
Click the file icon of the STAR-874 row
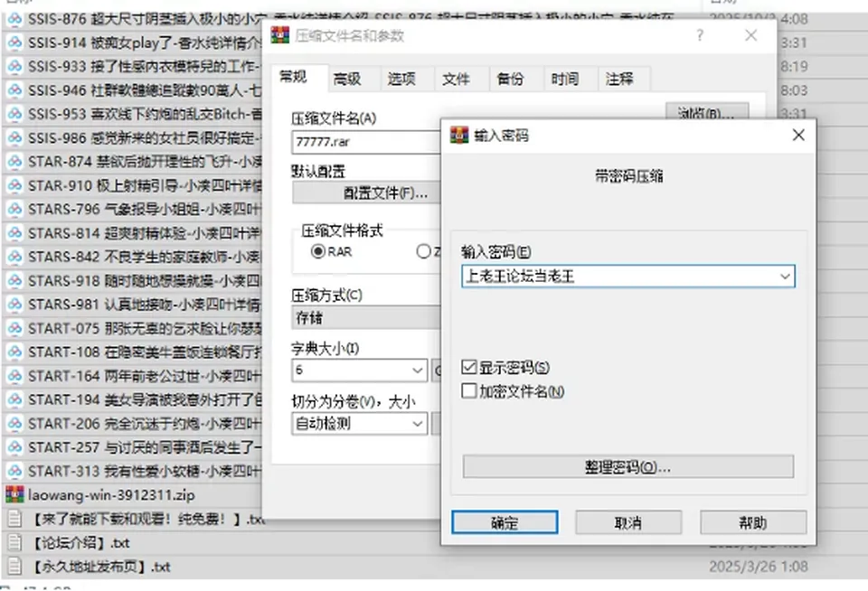[x=15, y=162]
